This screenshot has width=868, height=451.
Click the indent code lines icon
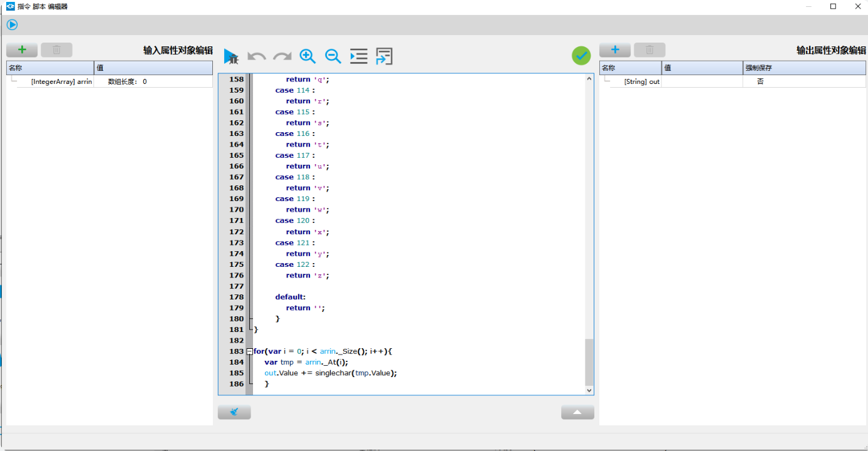pos(359,56)
